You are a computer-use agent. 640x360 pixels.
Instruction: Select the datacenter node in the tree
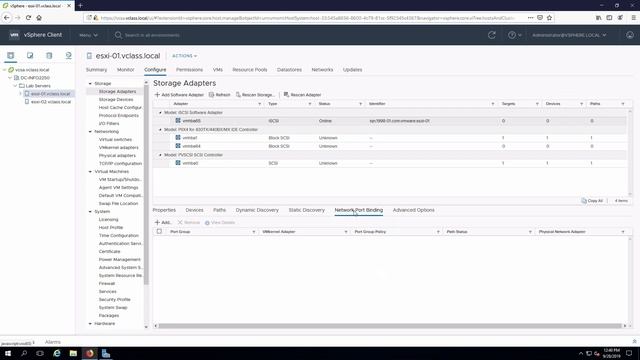point(35,78)
